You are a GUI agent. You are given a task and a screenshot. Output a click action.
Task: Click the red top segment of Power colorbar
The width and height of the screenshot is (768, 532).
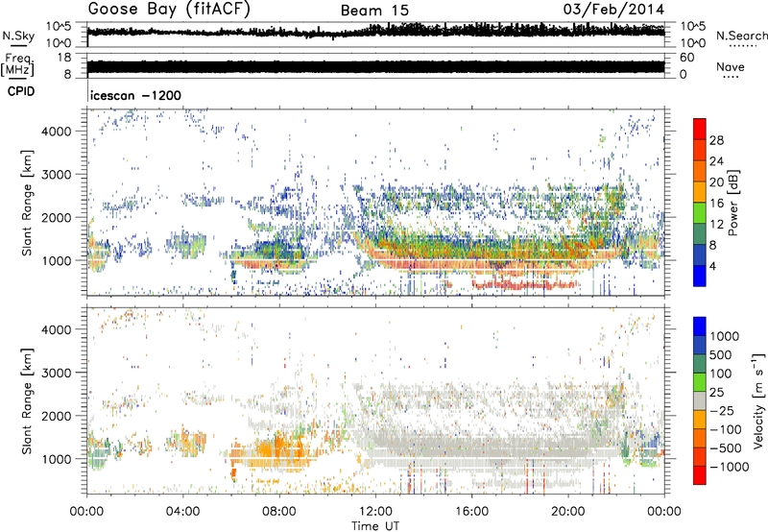point(700,129)
